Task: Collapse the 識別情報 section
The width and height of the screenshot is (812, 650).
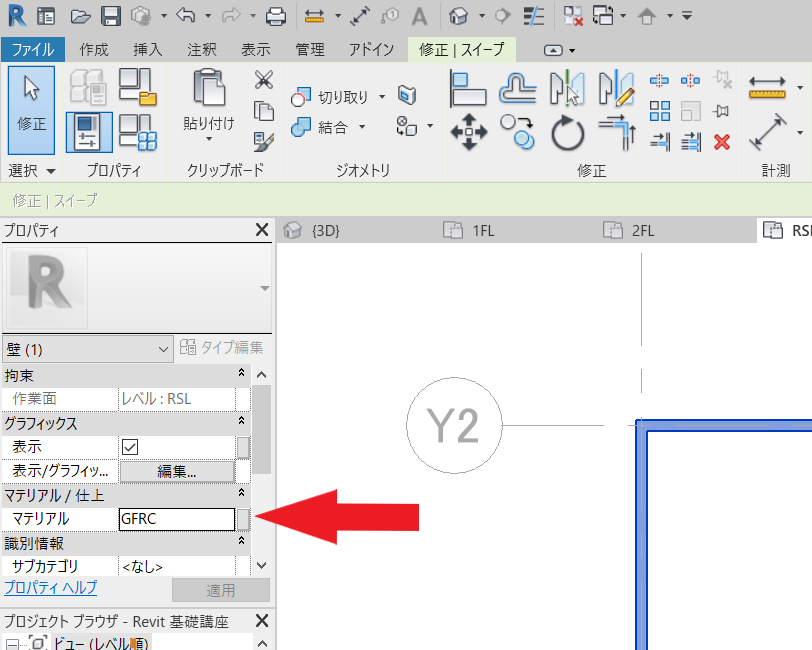Action: pyautogui.click(x=241, y=541)
